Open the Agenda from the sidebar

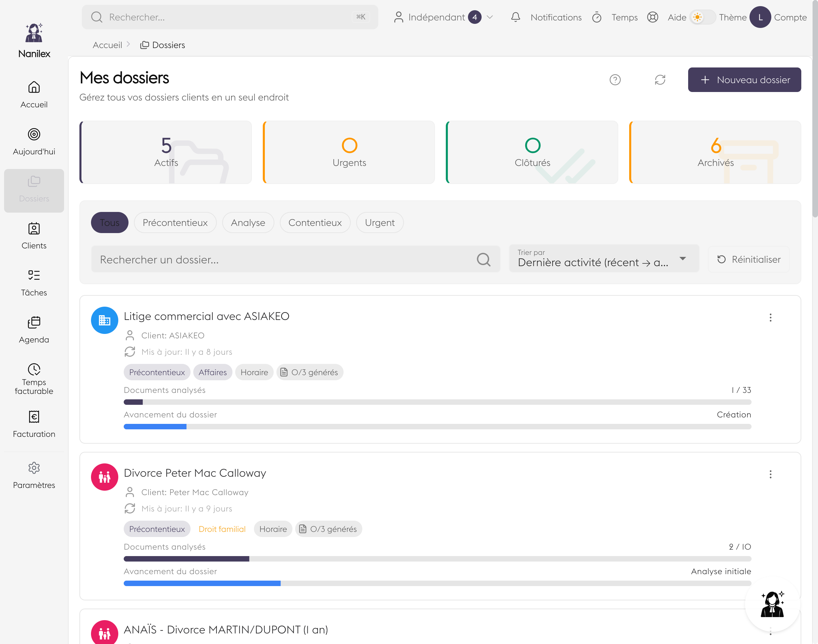(34, 329)
